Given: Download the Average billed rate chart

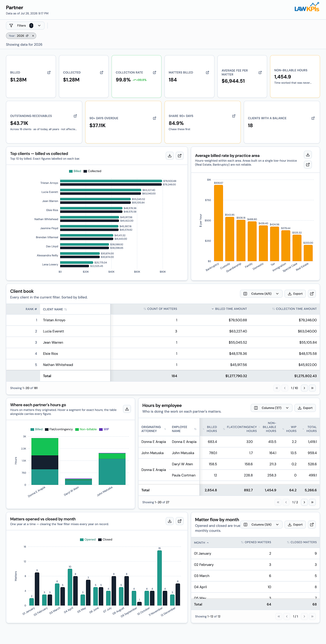Looking at the screenshot, I should [x=308, y=155].
